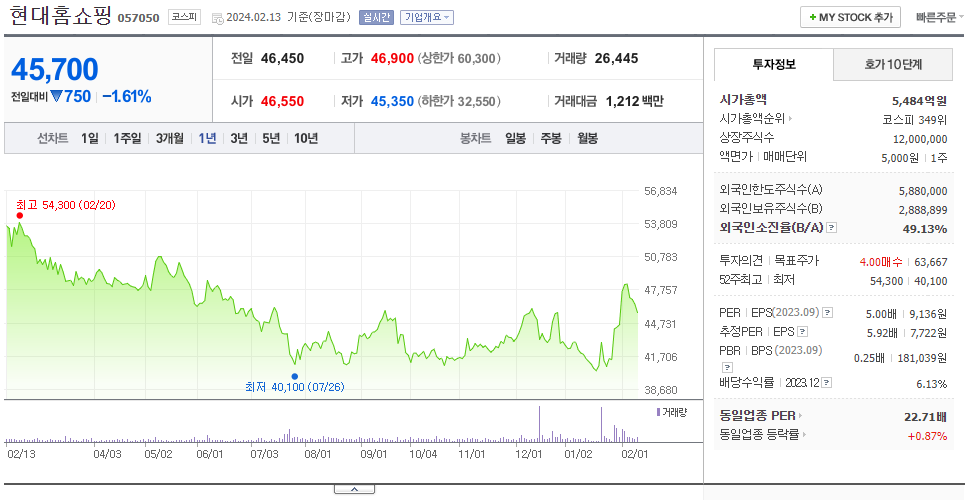Select the 일봉 candlestick chart
Viewport: 968px width, 500px height.
point(515,138)
